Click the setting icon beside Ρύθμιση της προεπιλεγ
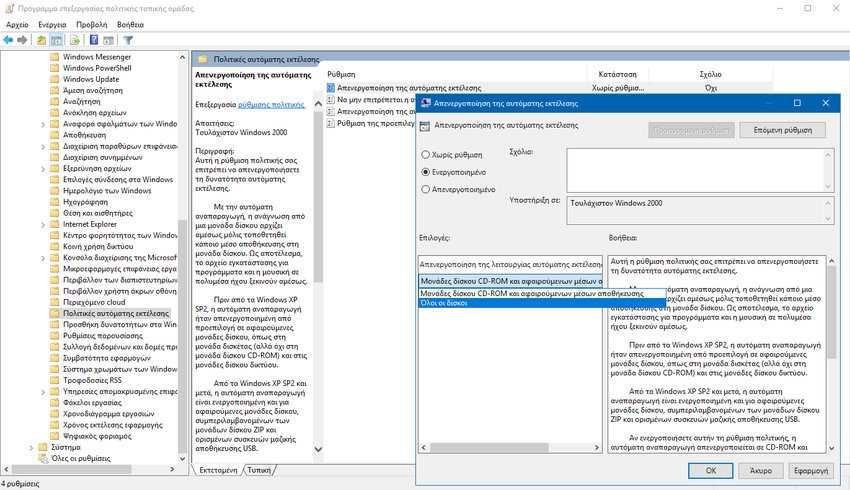850x490 pixels. (x=331, y=123)
